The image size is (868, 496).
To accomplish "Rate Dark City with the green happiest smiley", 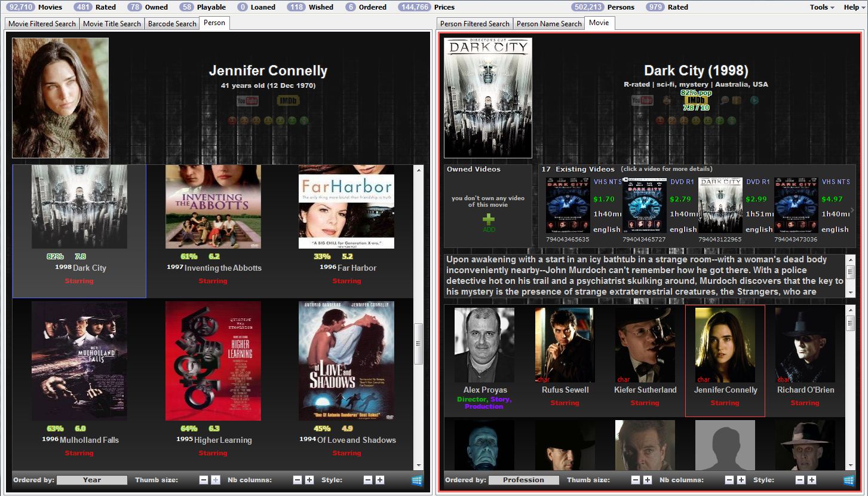I will point(731,121).
